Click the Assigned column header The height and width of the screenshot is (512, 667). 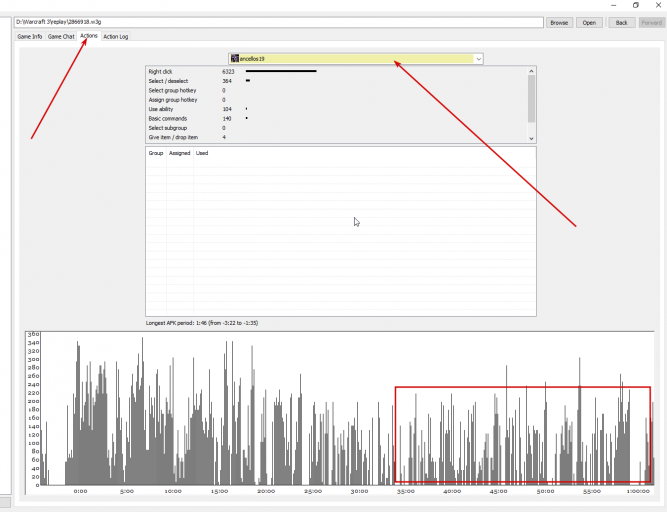click(x=180, y=153)
